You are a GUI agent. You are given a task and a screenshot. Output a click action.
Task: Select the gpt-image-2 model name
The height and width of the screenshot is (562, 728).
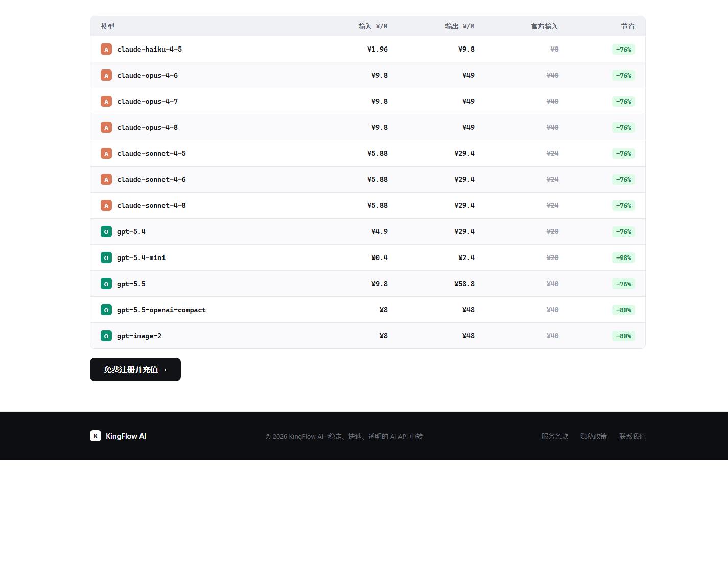139,336
